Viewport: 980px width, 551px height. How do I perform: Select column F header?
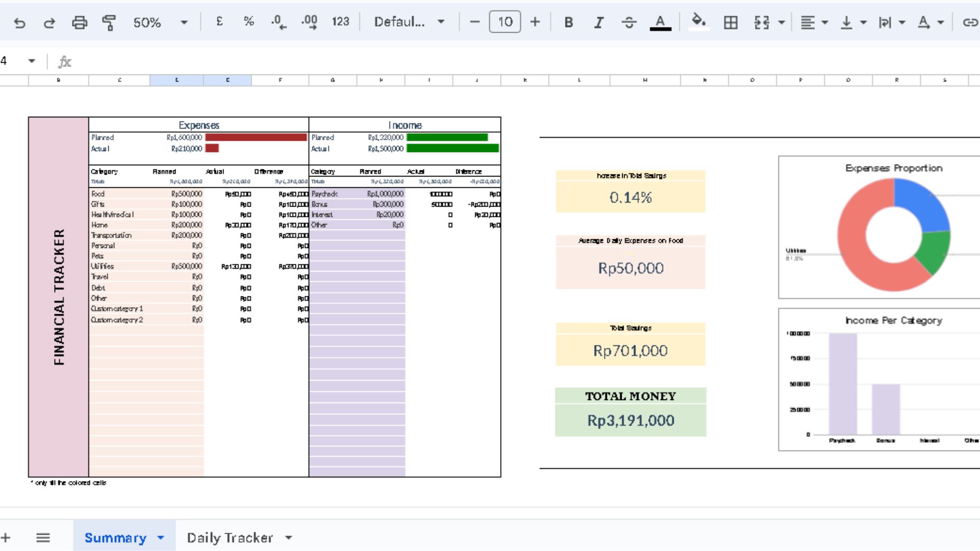pos(280,80)
